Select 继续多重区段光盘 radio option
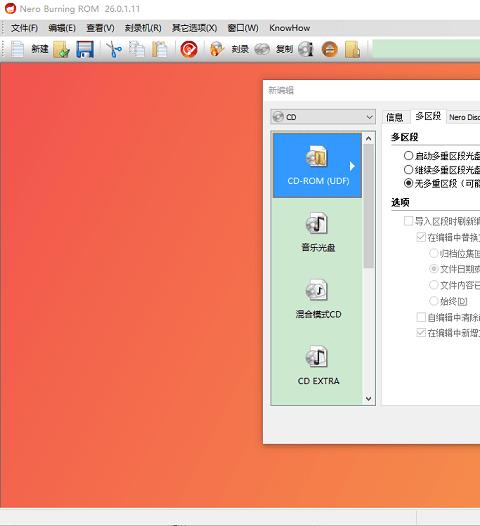The image size is (480, 526). 408,169
